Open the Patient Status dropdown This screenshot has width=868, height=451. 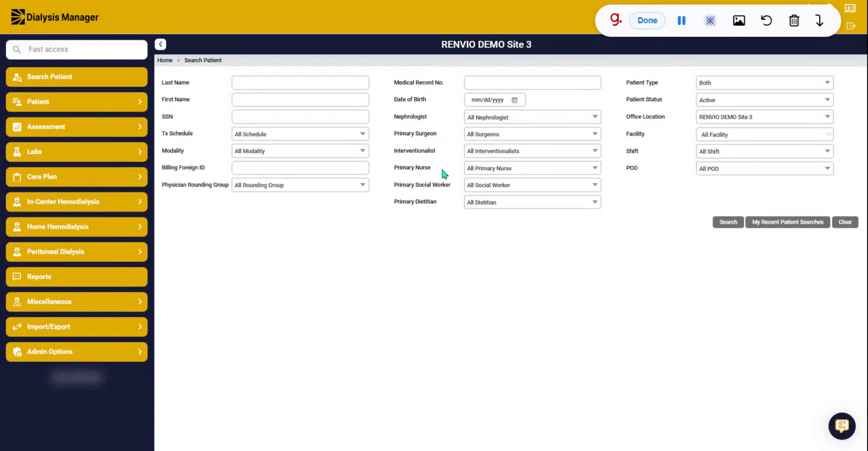[x=765, y=100]
